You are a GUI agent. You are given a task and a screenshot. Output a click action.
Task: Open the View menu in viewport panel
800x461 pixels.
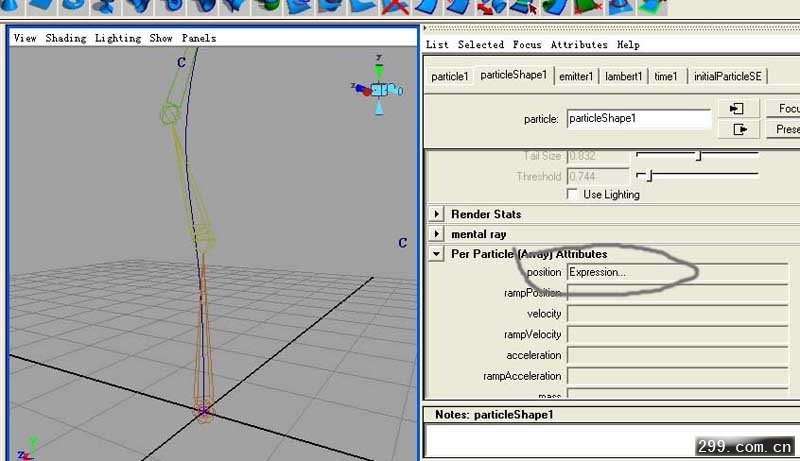click(x=24, y=38)
